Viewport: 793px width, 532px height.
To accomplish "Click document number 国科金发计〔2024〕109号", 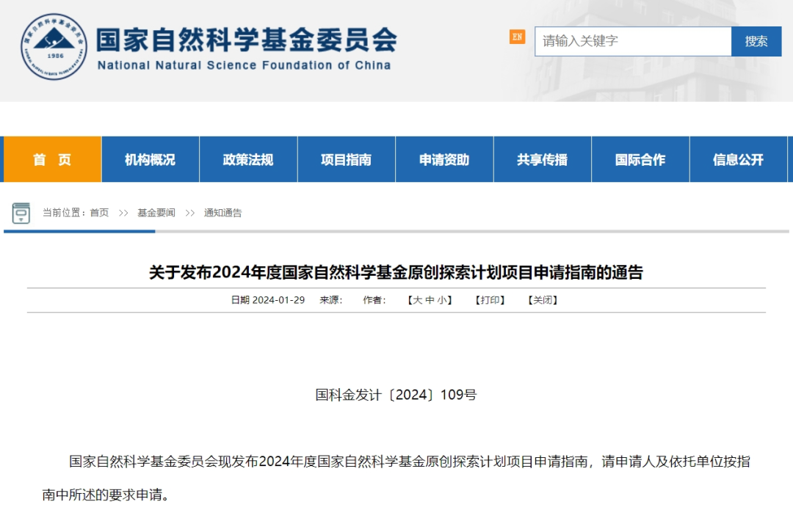I will point(396,395).
